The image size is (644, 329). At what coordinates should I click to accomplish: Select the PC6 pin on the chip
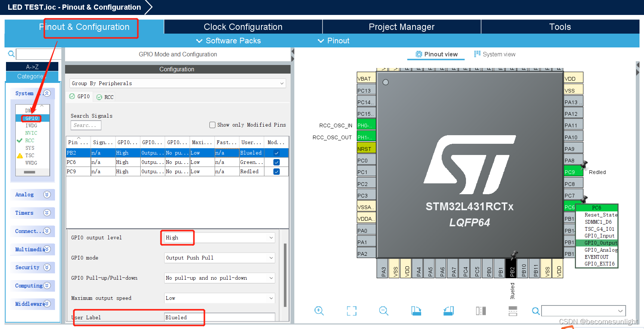pos(570,207)
